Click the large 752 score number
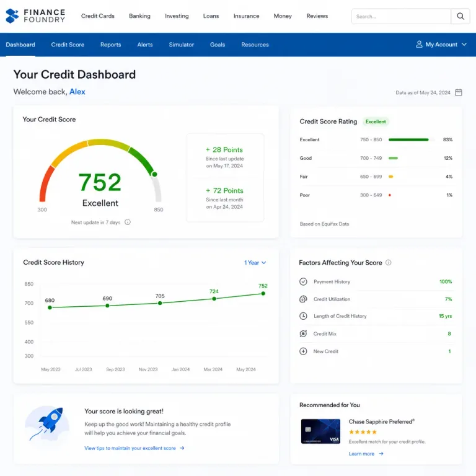The image size is (476, 476). tap(100, 182)
